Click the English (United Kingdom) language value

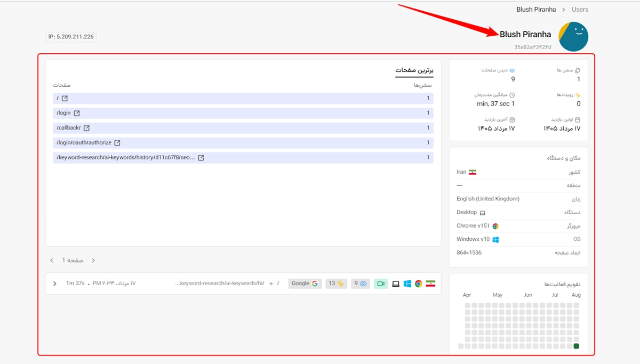(488, 199)
